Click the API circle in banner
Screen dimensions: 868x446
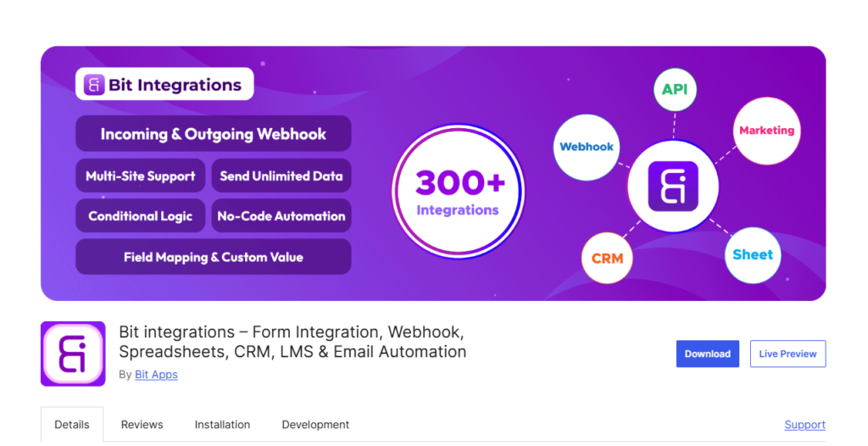coord(675,90)
